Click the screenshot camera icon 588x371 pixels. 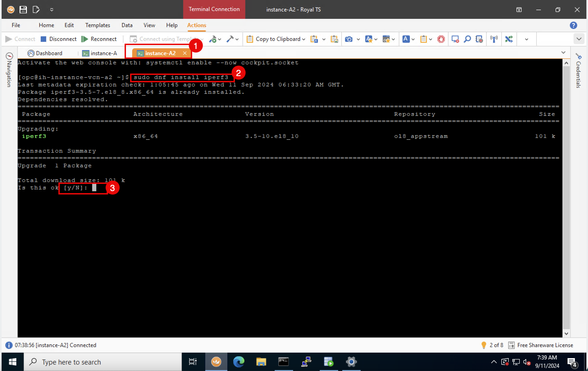(348, 39)
